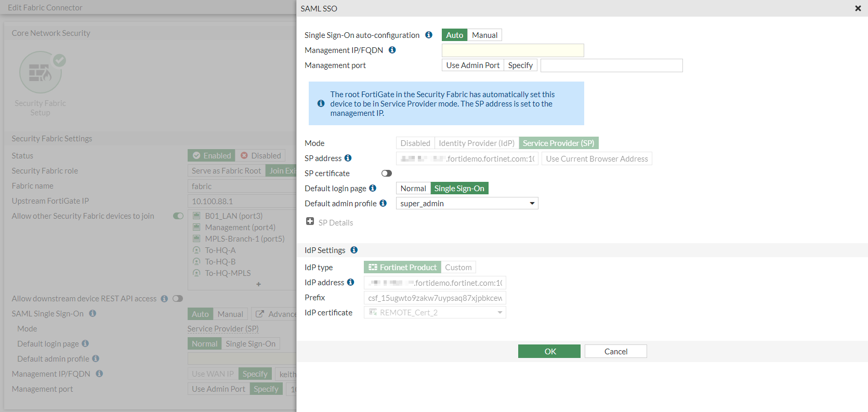Click the Management (port4) interface icon
868x412 pixels.
coord(196,227)
